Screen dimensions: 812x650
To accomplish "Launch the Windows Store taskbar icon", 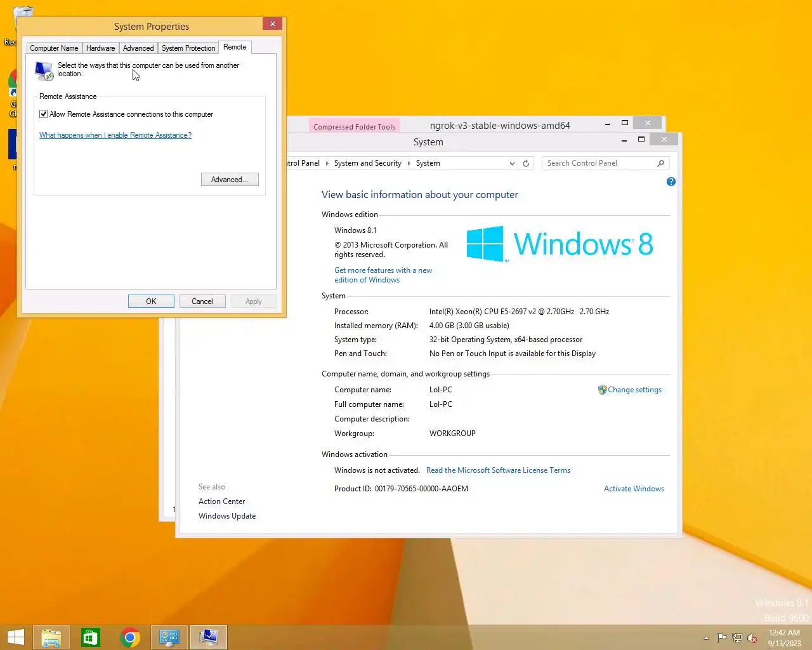I will pos(91,637).
